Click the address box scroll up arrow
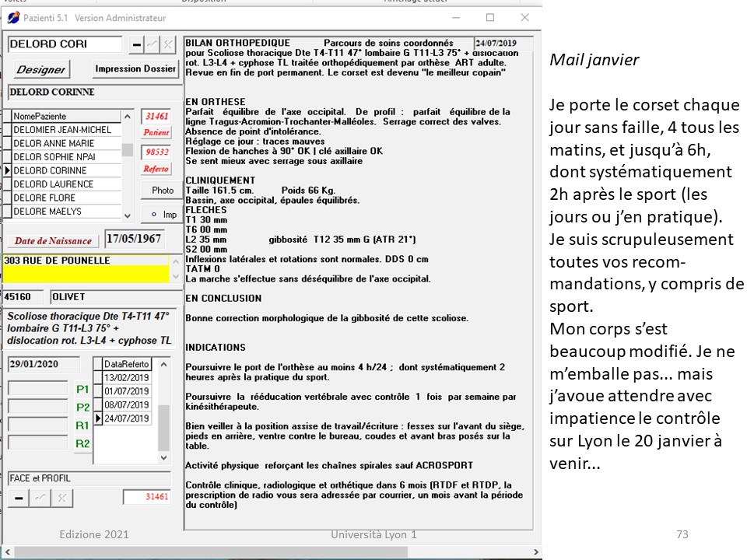747x560 pixels. (176, 261)
